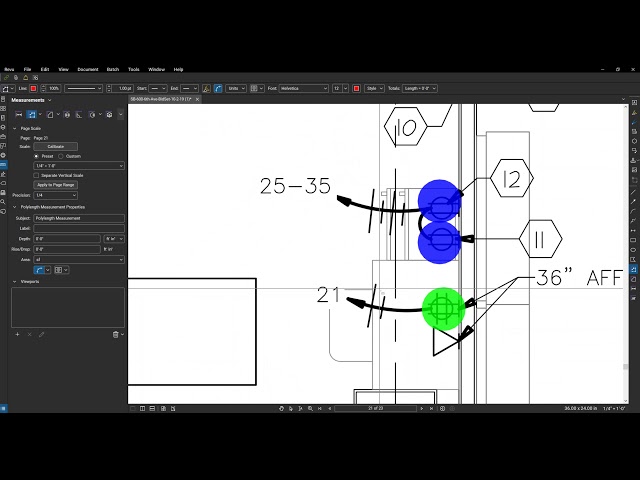Click the Calibrate button
This screenshot has width=640, height=480.
(56, 147)
